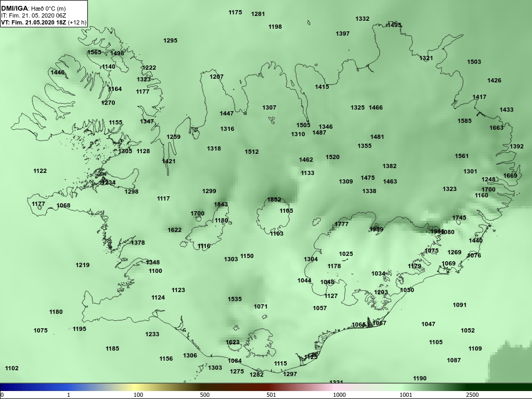This screenshot has height=399, width=532.
Task: Click the yellow section of the color scale near 100
Action: (136, 387)
